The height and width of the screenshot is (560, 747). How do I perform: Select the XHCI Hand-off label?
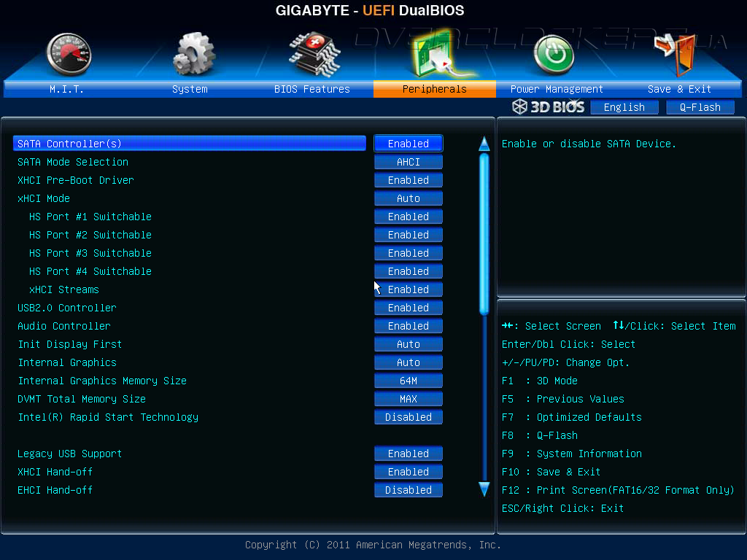click(55, 472)
